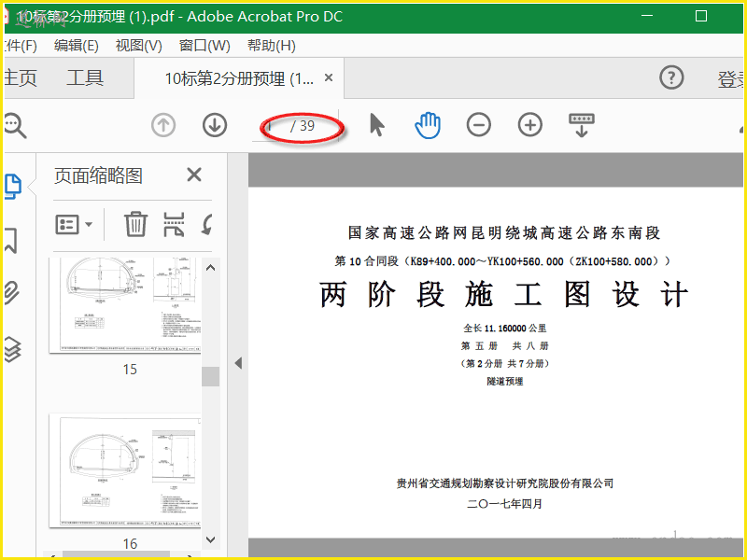Click the title 两阶段施工图设计 on page
This screenshot has height=560, width=747.
click(x=504, y=294)
